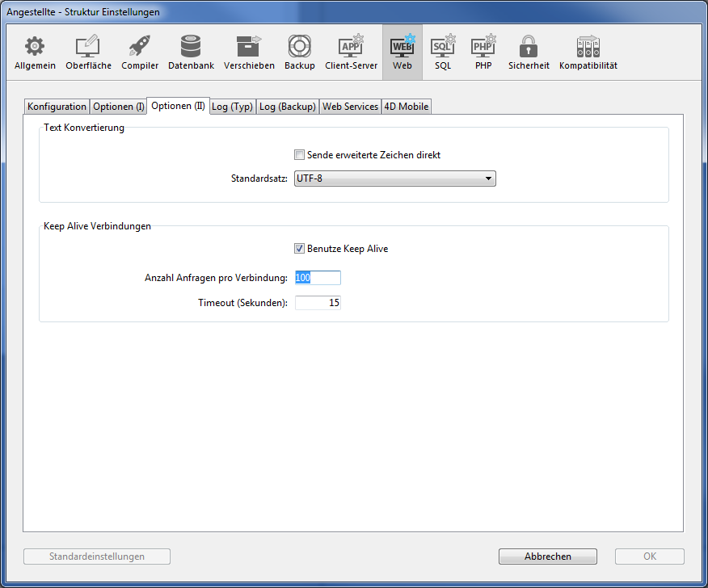Go to Datenbank settings

(x=191, y=52)
